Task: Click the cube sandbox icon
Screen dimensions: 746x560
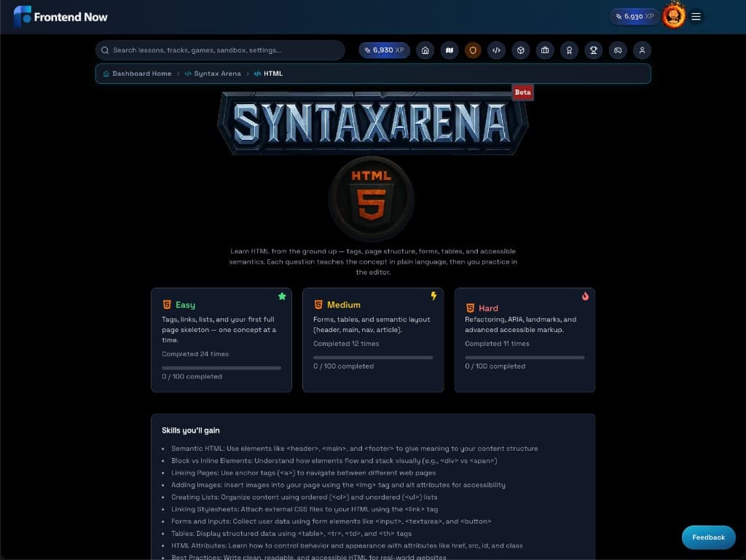Action: click(x=521, y=50)
